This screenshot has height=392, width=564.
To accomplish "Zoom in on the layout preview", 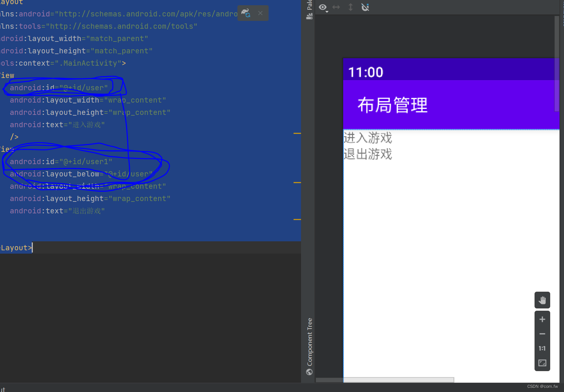I will pos(542,319).
